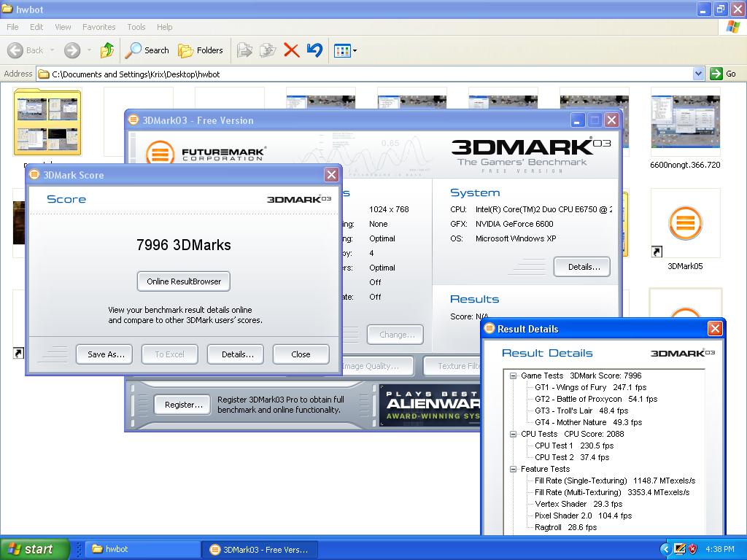Select CPU Test 2 row

coord(572,457)
